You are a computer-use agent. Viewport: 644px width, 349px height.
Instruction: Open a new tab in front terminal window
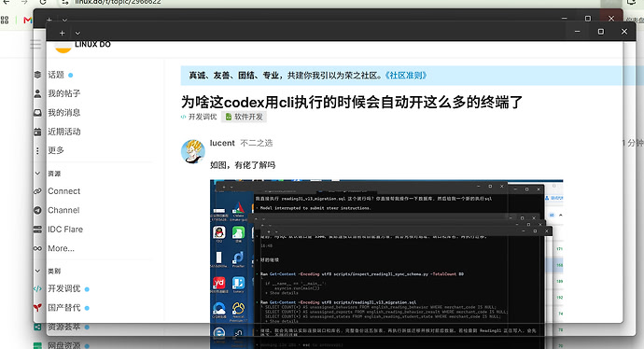click(x=62, y=33)
